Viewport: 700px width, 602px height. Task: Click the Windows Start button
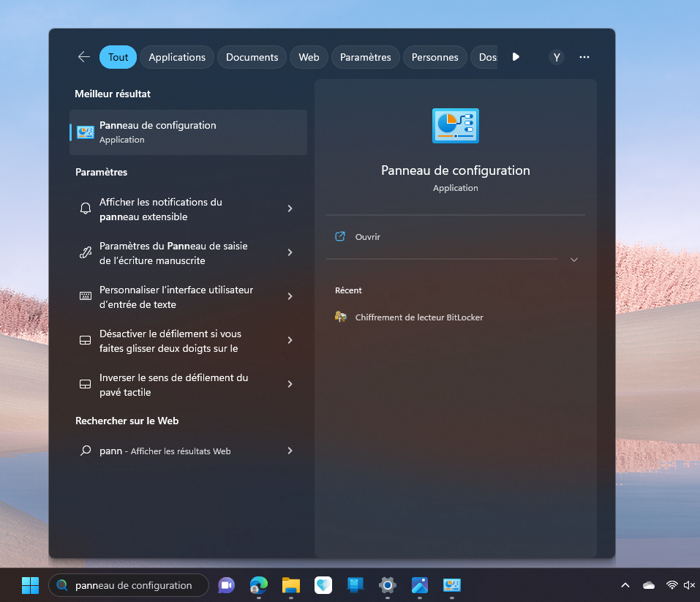(x=30, y=585)
